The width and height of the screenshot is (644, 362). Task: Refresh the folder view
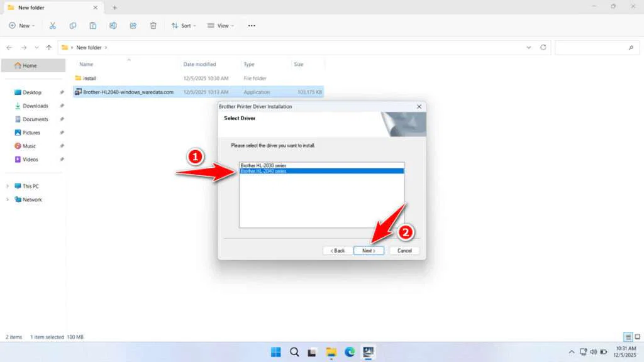pos(541,47)
